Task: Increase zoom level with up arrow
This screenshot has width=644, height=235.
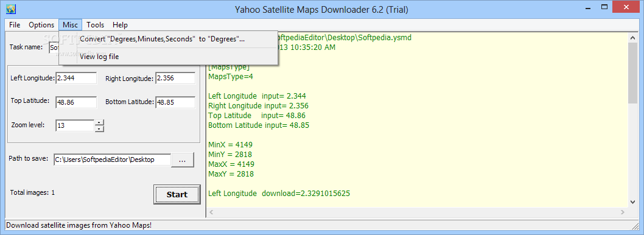Action: (x=99, y=122)
